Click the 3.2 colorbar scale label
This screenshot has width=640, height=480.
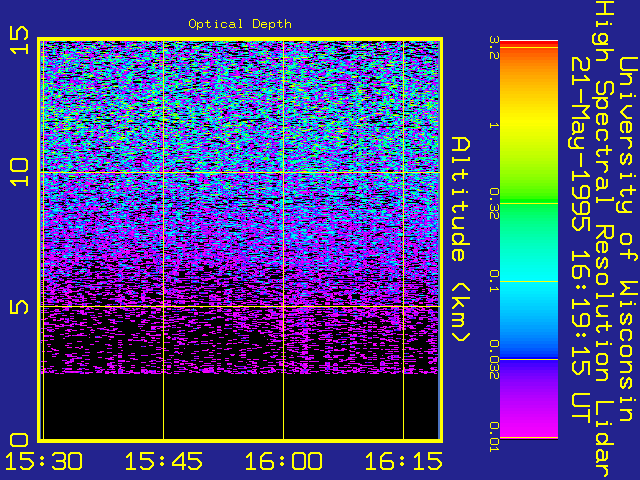coord(494,48)
